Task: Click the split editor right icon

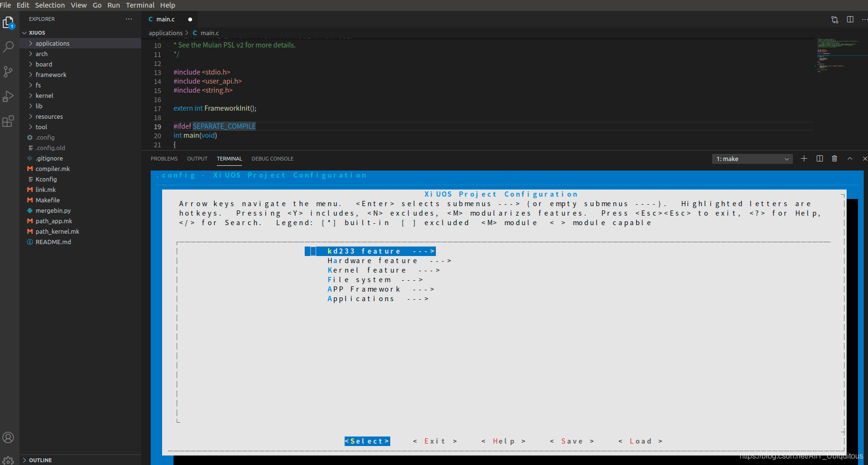Action: (x=850, y=19)
